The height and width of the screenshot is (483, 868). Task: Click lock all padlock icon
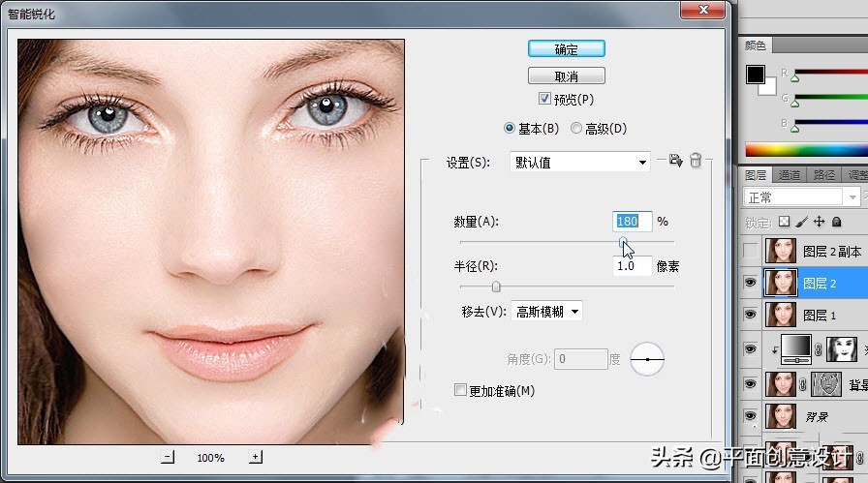click(x=836, y=222)
